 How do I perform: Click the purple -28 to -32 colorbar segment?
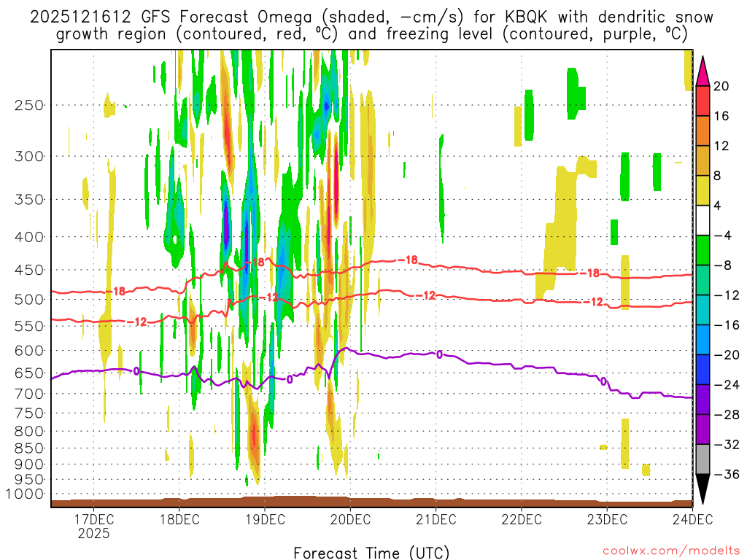[x=703, y=429]
